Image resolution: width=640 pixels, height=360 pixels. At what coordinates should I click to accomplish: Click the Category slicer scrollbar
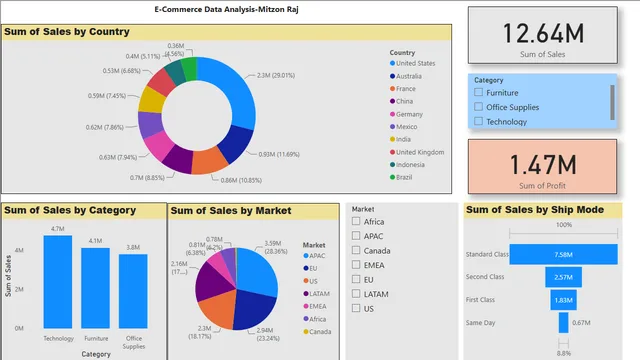point(612,102)
